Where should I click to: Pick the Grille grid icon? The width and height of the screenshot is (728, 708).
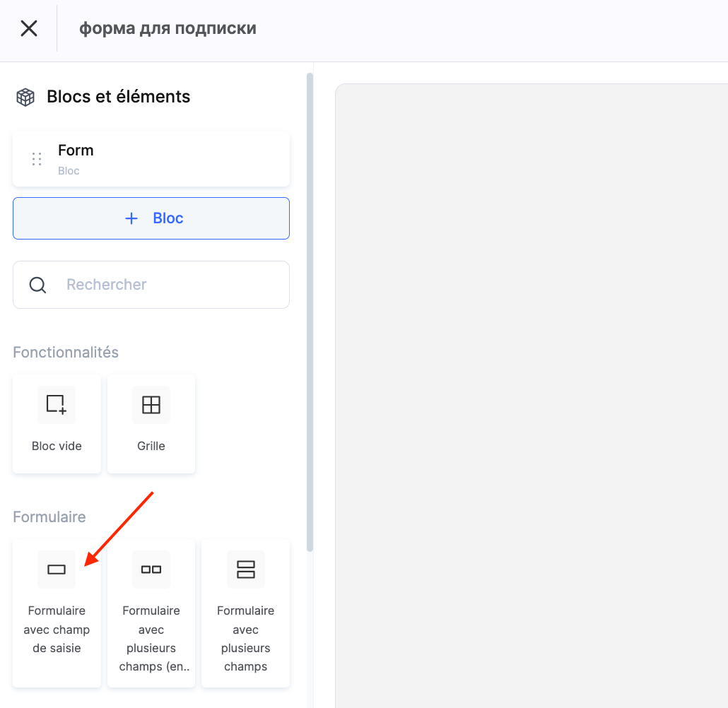point(151,405)
